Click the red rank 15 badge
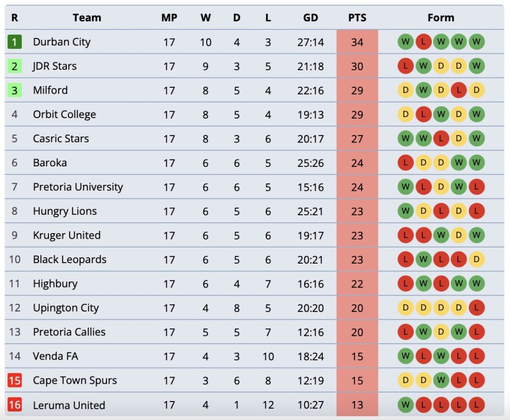The image size is (510, 420). [x=14, y=381]
